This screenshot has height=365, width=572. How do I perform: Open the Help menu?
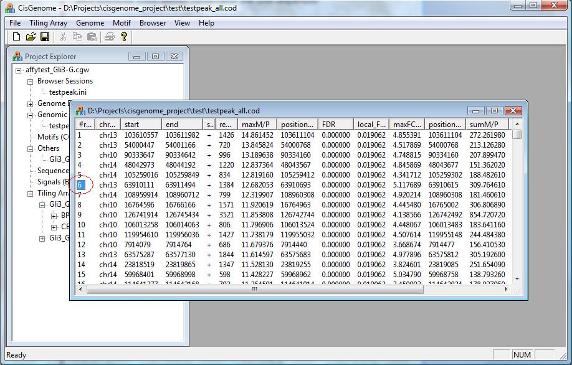click(x=206, y=23)
